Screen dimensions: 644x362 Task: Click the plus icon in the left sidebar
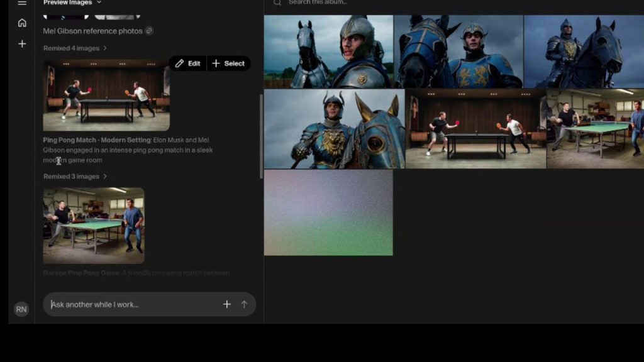point(22,44)
